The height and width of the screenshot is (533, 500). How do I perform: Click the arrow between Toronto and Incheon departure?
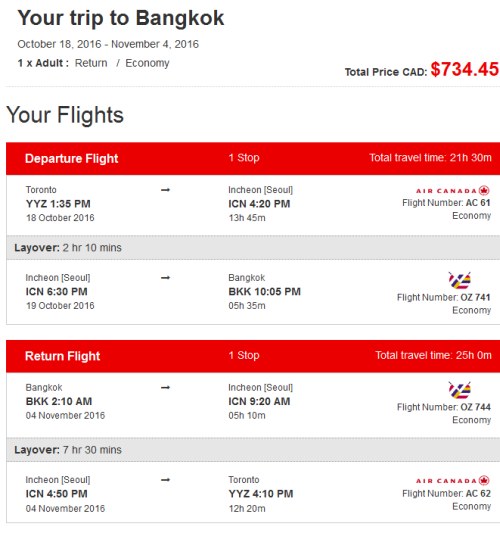point(165,190)
